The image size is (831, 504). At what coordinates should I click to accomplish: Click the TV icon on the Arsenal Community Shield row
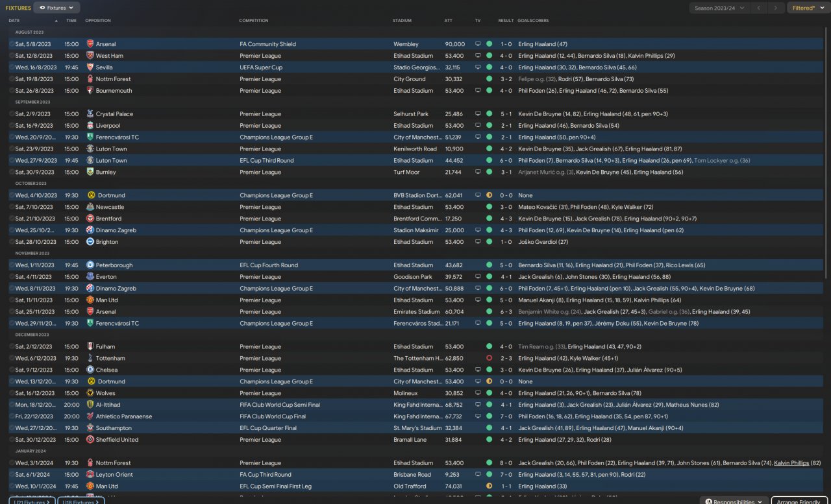point(478,44)
